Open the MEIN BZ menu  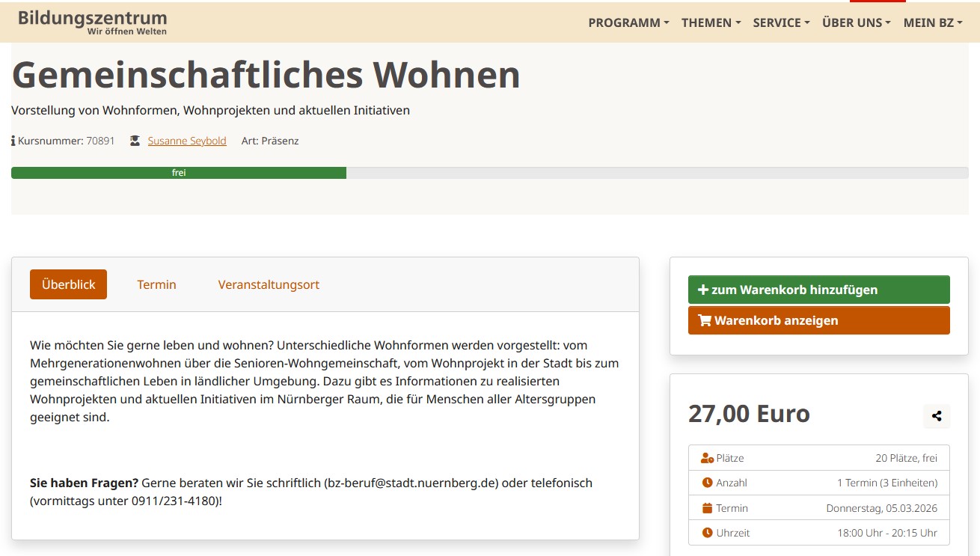tap(933, 22)
